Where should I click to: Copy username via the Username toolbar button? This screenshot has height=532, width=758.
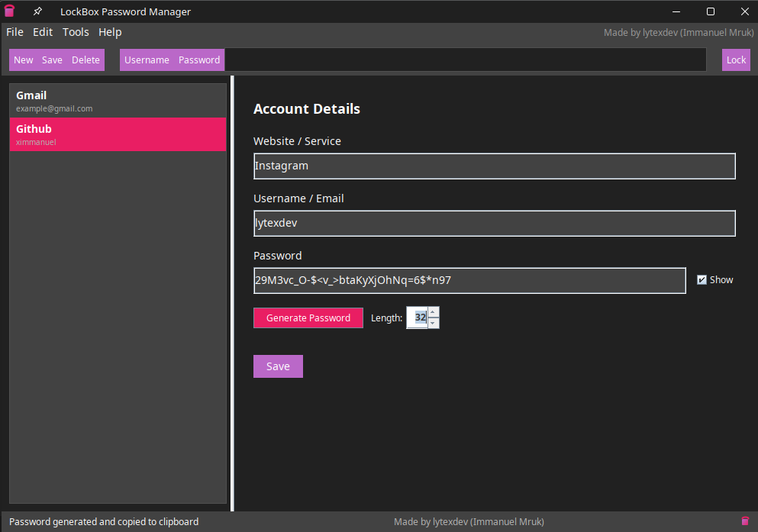click(x=147, y=60)
